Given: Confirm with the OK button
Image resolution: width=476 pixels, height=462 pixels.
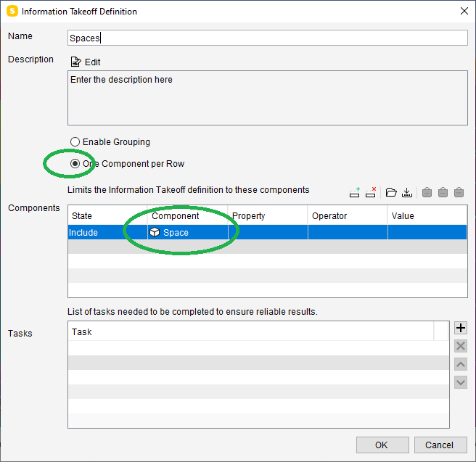Looking at the screenshot, I should 382,445.
